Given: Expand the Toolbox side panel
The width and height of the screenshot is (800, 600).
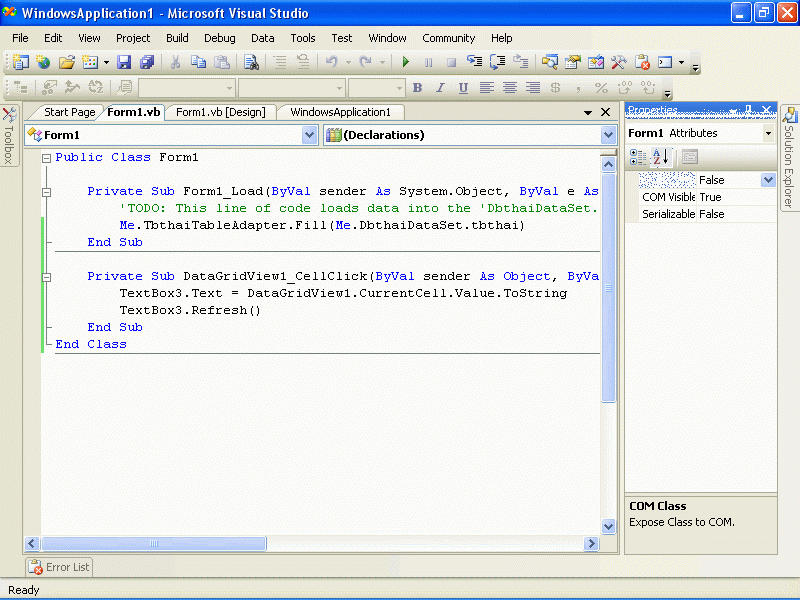Looking at the screenshot, I should (9, 135).
